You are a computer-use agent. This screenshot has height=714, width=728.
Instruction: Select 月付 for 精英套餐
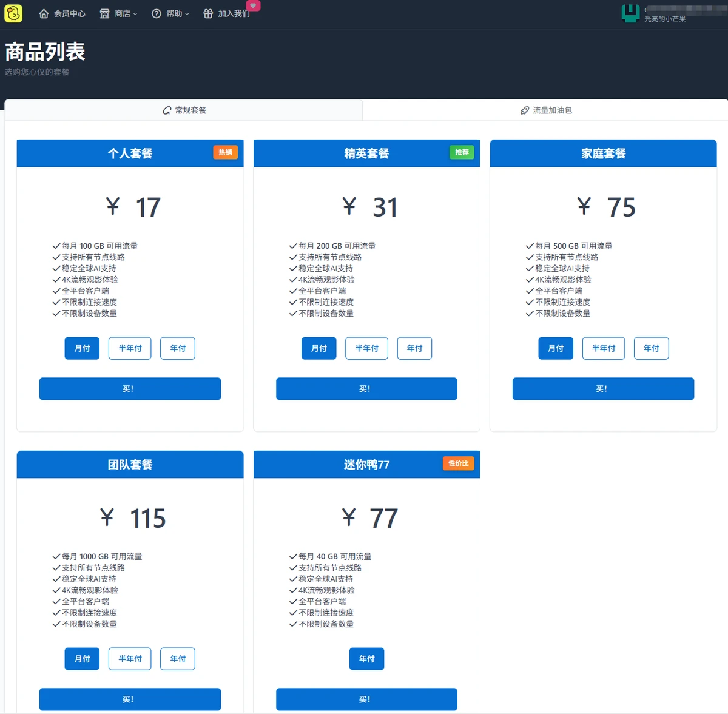click(x=318, y=348)
